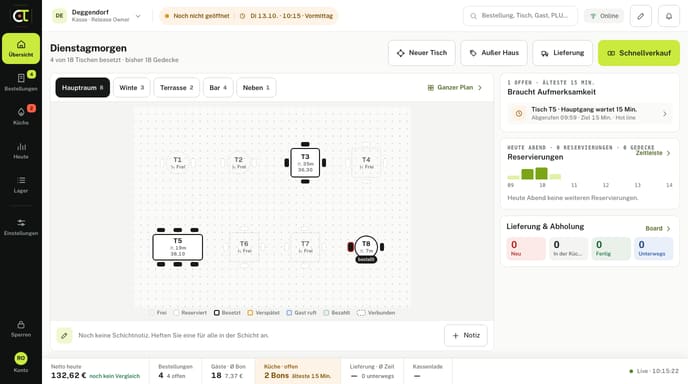Click the reservations bar chart timeline

pos(589,177)
